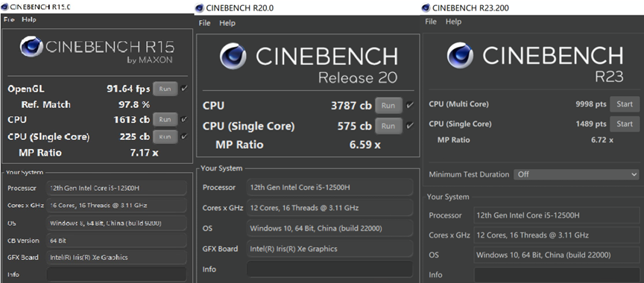Toggle the OpenGL test checkbox in R15
This screenshot has width=644, height=283.
point(184,88)
